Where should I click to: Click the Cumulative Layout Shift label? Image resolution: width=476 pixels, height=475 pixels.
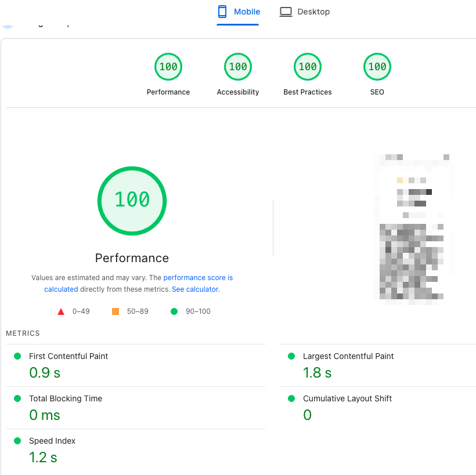click(x=347, y=398)
